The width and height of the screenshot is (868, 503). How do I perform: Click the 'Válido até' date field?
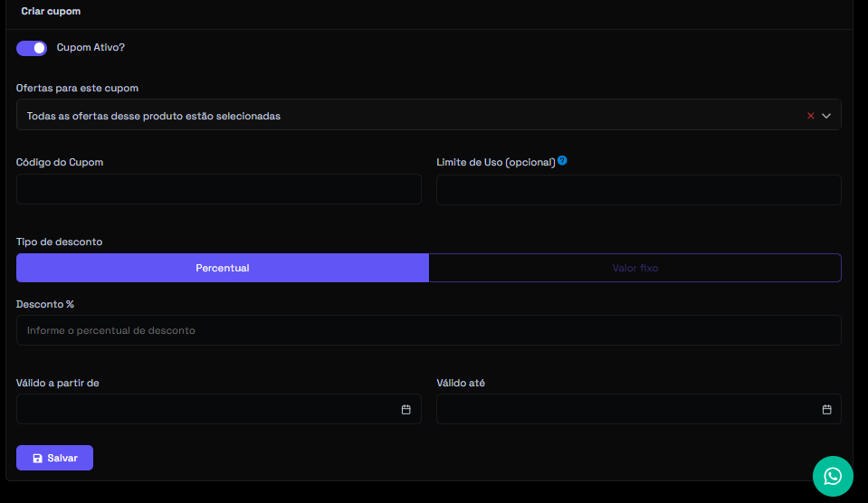[x=625, y=409]
